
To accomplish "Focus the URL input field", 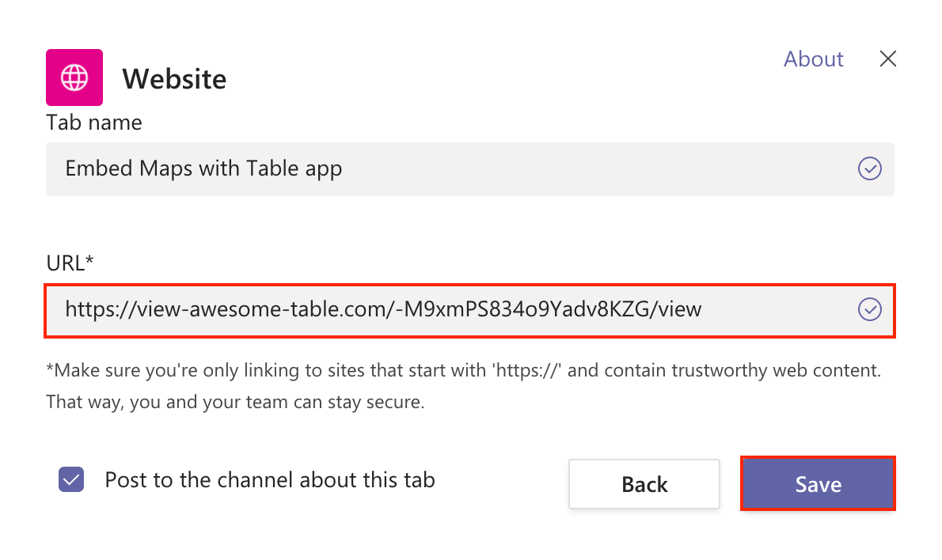I will pyautogui.click(x=469, y=310).
